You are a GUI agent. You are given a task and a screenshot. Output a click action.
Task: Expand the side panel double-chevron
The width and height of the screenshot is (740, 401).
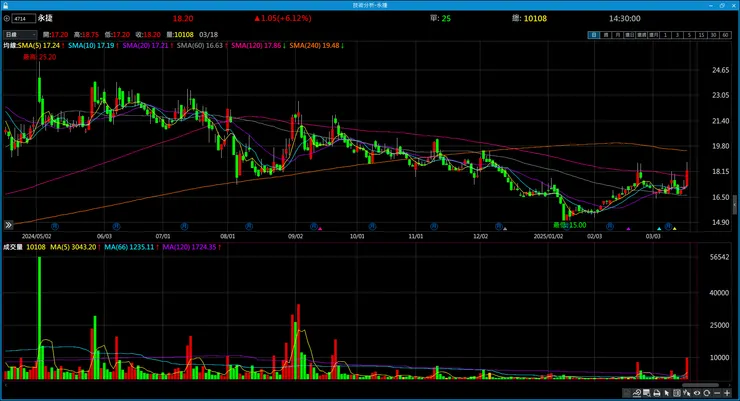click(x=8, y=225)
